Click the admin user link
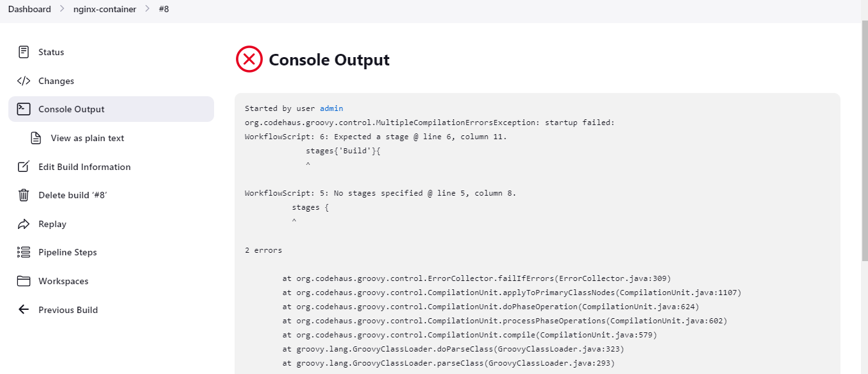The height and width of the screenshot is (374, 868). (331, 108)
